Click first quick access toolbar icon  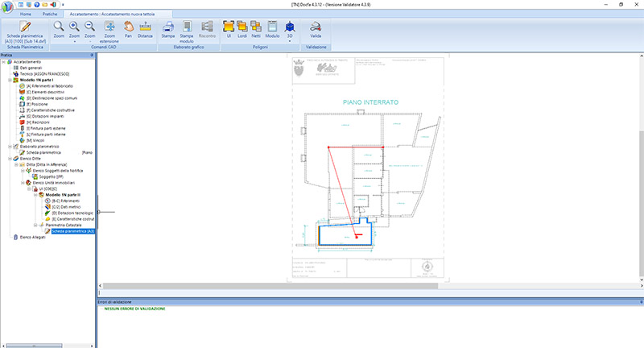(x=21, y=5)
